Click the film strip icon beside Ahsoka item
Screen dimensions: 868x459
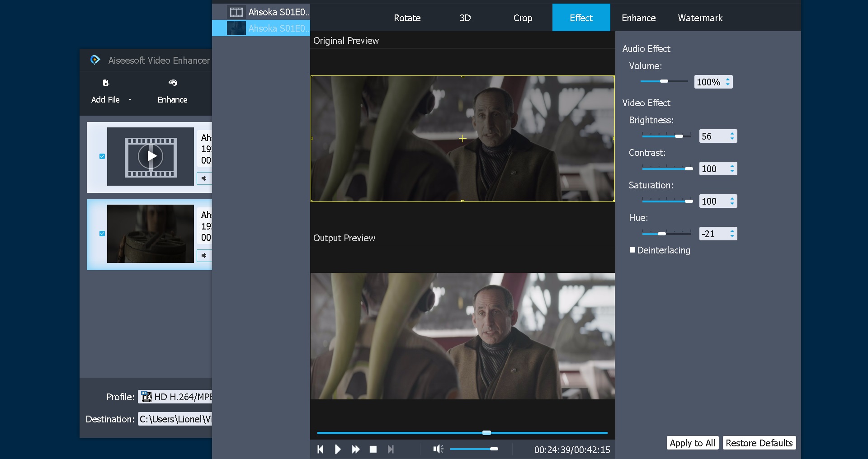(236, 12)
